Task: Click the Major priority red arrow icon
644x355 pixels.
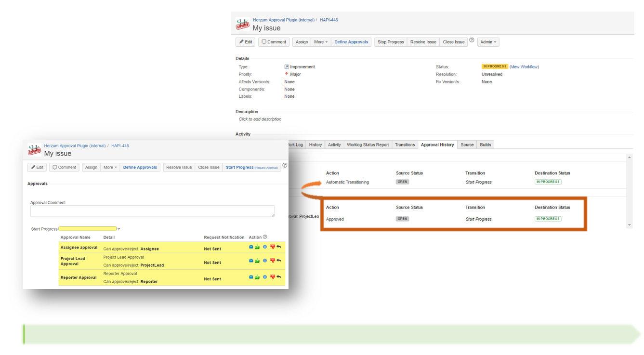Action: click(x=287, y=74)
